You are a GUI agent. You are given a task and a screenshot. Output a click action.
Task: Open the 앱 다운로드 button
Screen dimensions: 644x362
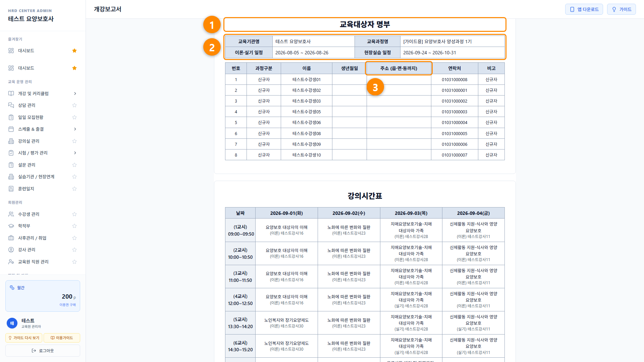coord(584,9)
